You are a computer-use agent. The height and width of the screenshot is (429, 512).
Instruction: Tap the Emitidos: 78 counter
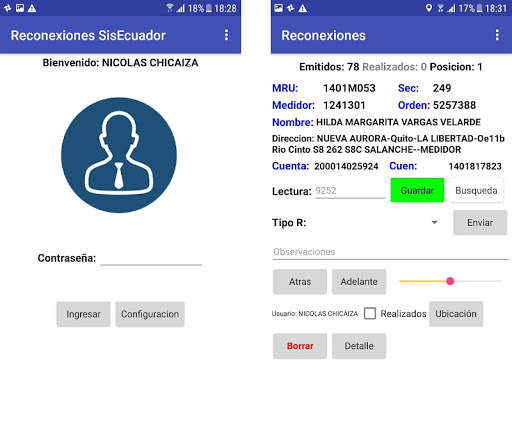pyautogui.click(x=329, y=67)
